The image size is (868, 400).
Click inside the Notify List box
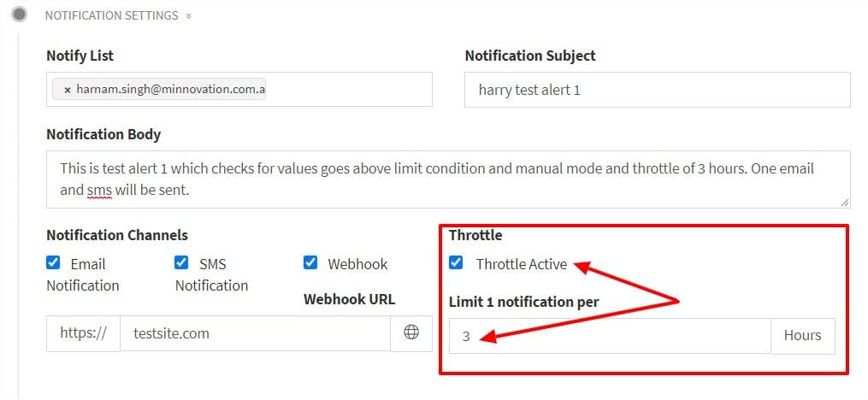239,89
